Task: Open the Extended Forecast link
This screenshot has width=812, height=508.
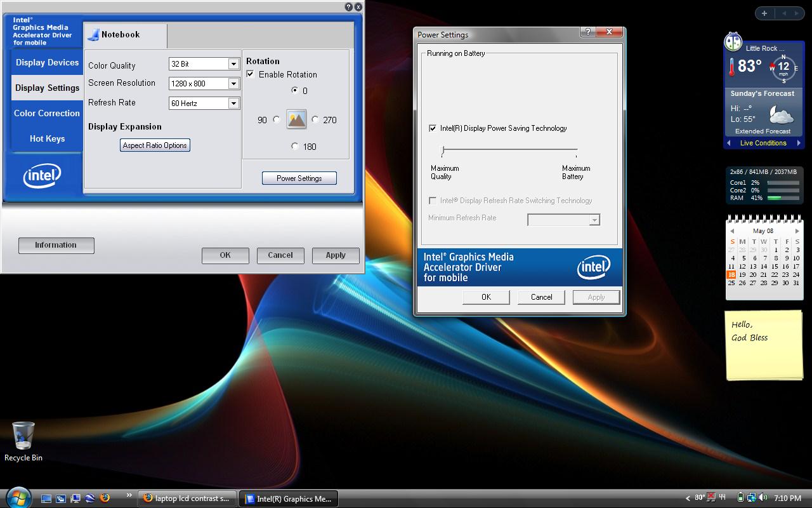Action: pos(763,131)
